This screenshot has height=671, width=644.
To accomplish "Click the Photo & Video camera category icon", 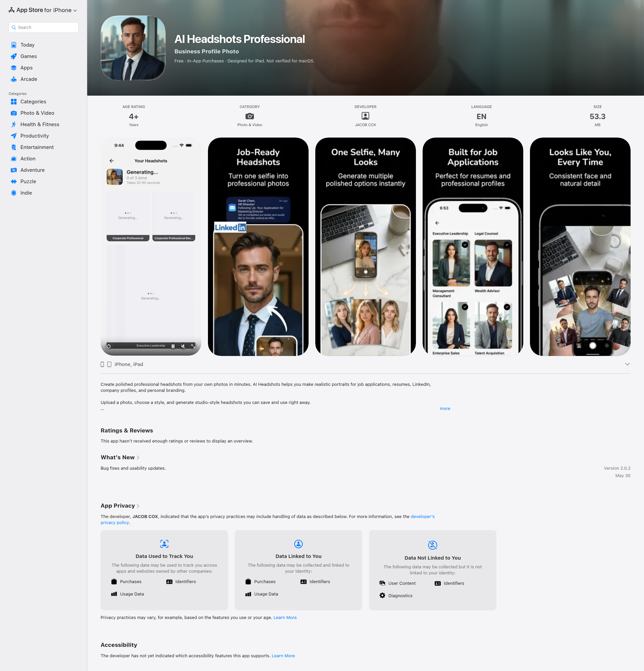I will 250,116.
